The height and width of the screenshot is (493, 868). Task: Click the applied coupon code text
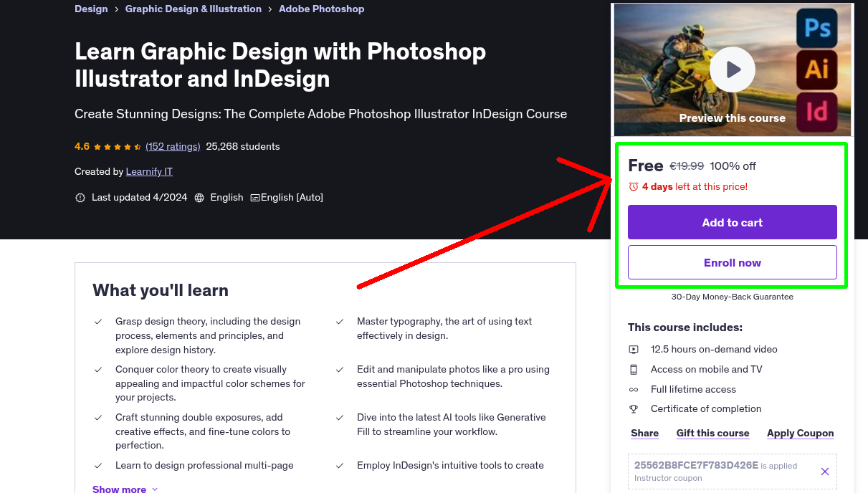pyautogui.click(x=696, y=465)
